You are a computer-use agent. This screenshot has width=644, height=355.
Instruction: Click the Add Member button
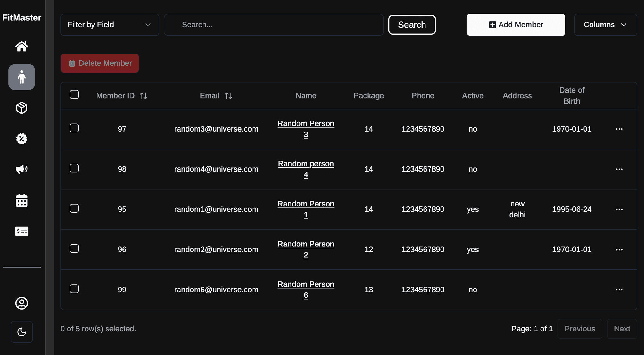516,25
